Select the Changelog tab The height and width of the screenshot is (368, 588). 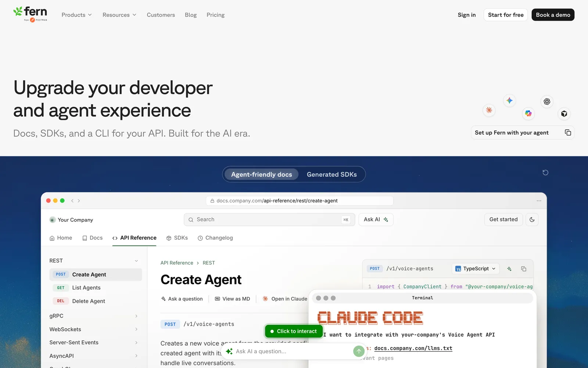click(215, 238)
